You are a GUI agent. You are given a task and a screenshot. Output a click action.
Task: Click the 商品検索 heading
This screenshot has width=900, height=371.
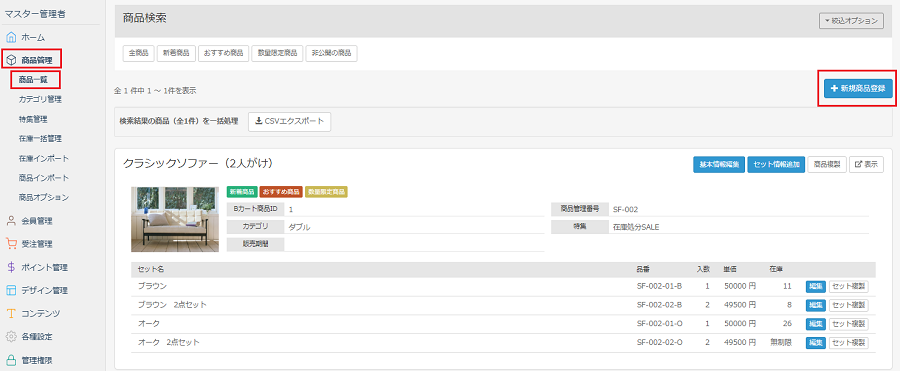pos(145,18)
